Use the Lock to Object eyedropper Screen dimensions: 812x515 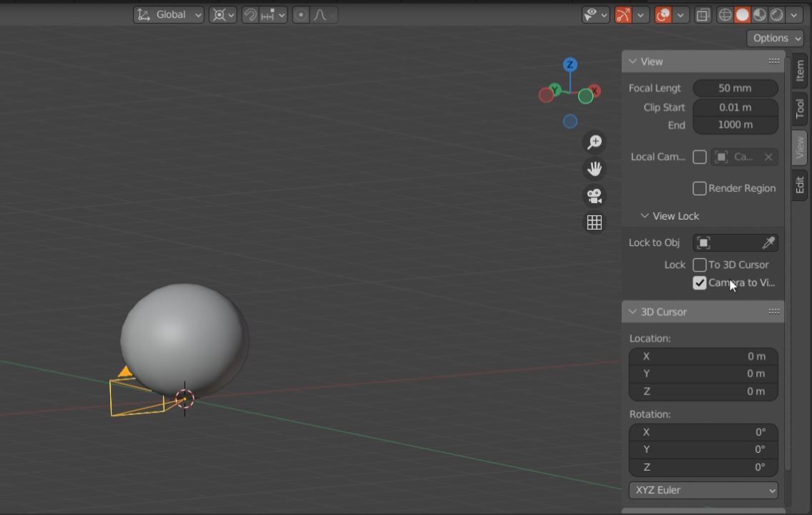point(768,242)
